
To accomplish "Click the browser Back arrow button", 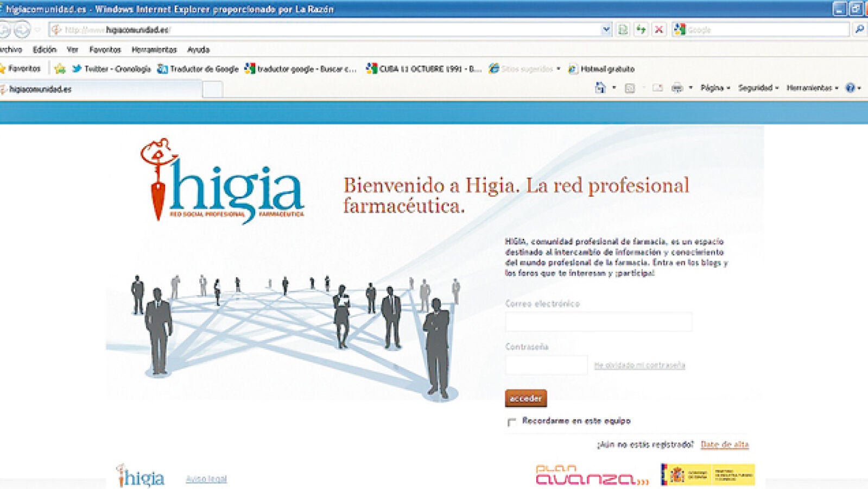I will [x=4, y=29].
